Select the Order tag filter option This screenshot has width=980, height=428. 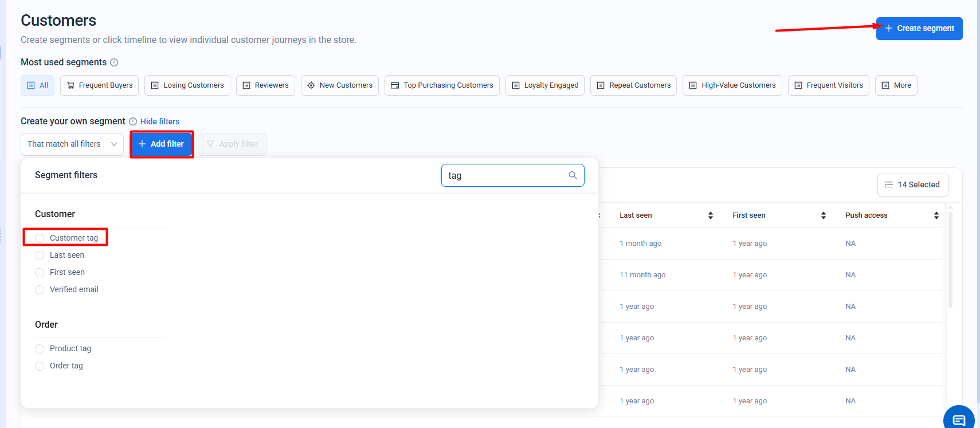point(40,366)
